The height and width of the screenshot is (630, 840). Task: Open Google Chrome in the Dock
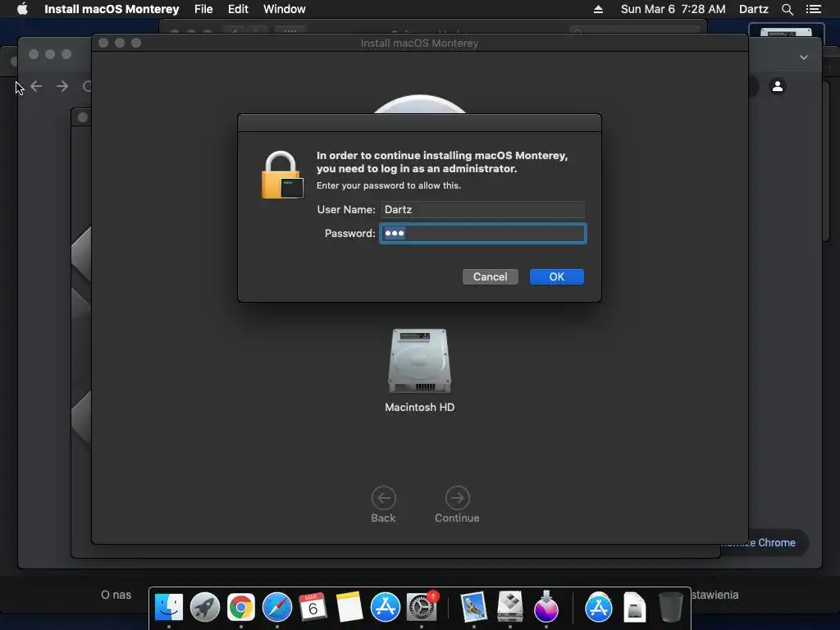pos(241,608)
